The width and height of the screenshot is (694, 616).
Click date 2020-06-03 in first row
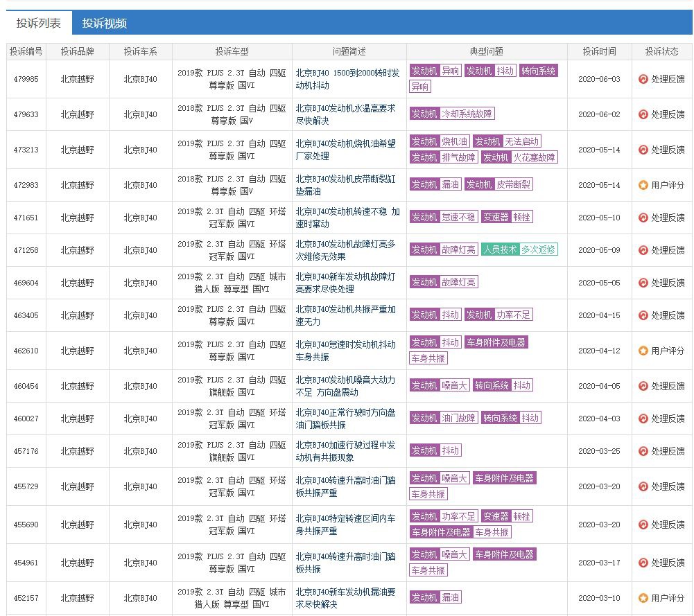pyautogui.click(x=599, y=79)
